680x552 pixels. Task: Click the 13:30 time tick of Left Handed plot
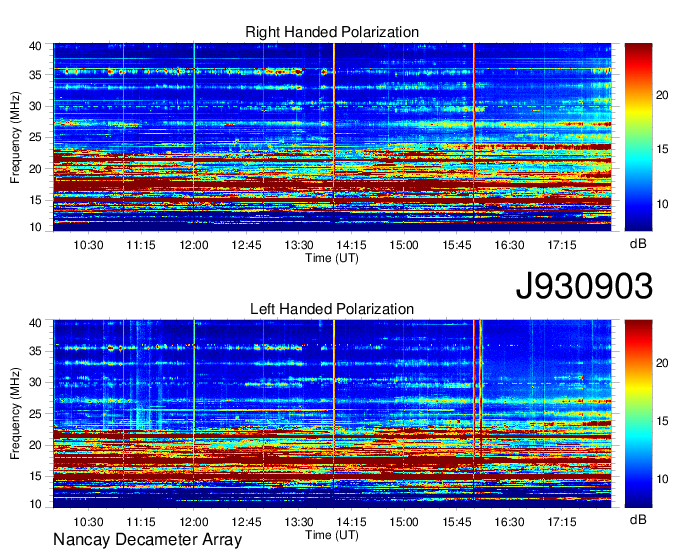point(299,522)
